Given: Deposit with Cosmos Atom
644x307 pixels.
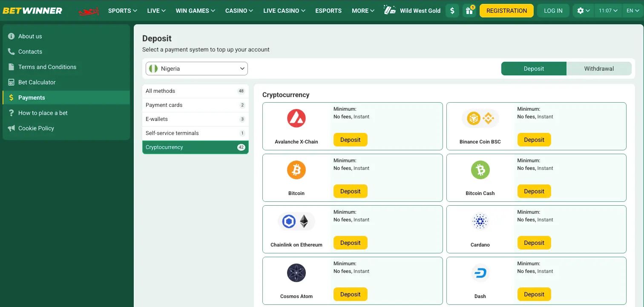Looking at the screenshot, I should pos(351,294).
